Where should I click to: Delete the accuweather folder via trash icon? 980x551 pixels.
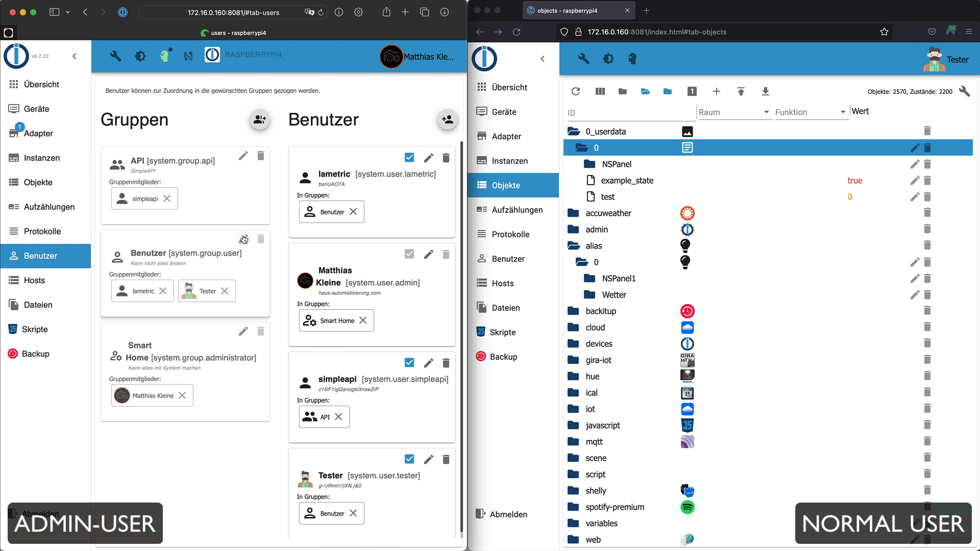click(x=927, y=213)
